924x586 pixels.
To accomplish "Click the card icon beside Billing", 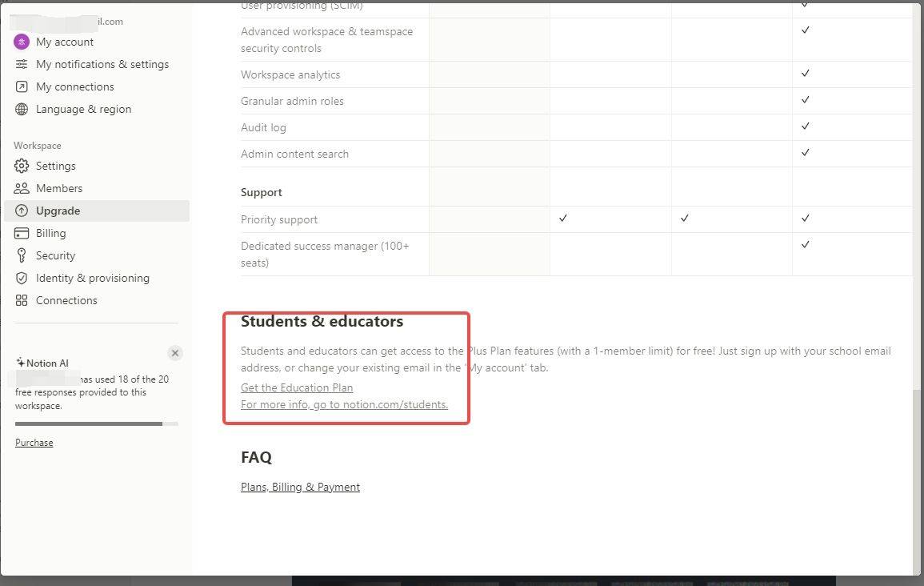I will coord(22,233).
